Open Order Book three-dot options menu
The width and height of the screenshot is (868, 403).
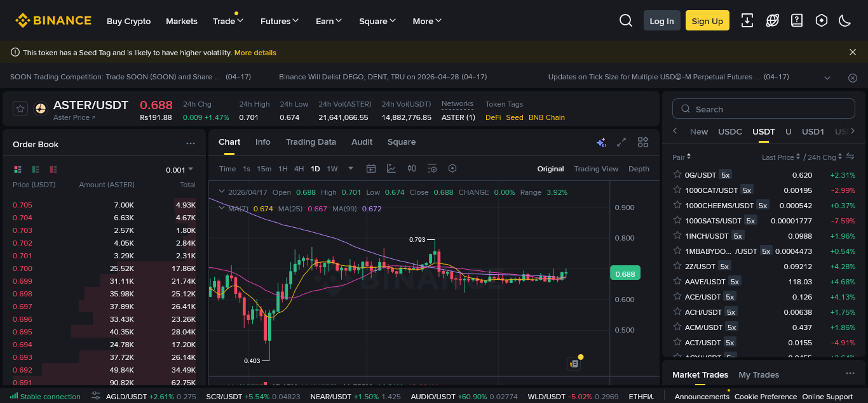pos(191,144)
